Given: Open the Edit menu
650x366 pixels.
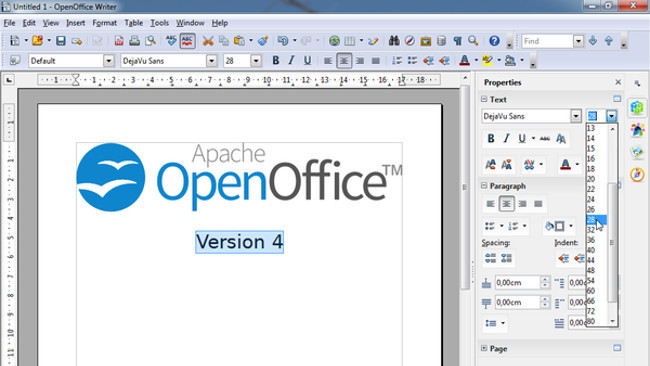Looking at the screenshot, I should click(29, 23).
